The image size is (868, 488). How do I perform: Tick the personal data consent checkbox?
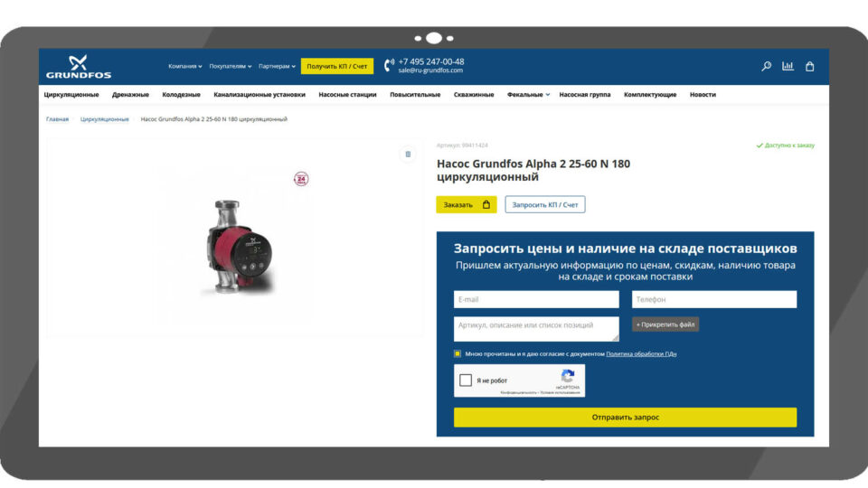click(458, 353)
